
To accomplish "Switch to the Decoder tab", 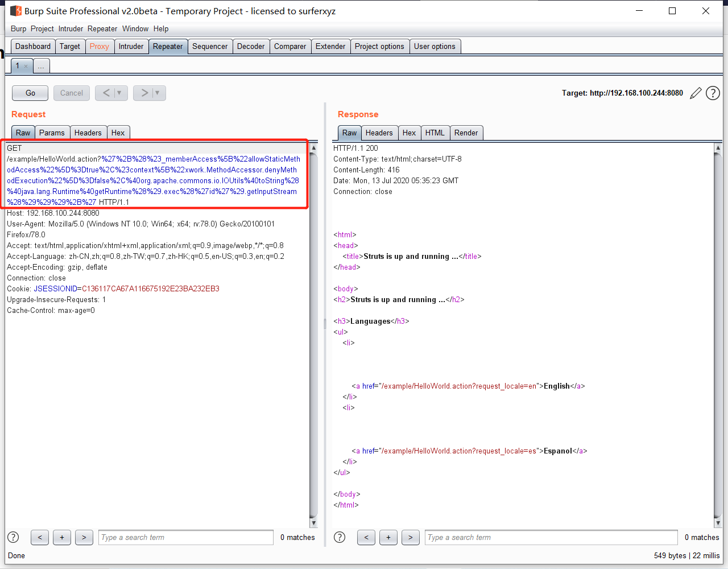I will click(x=251, y=46).
